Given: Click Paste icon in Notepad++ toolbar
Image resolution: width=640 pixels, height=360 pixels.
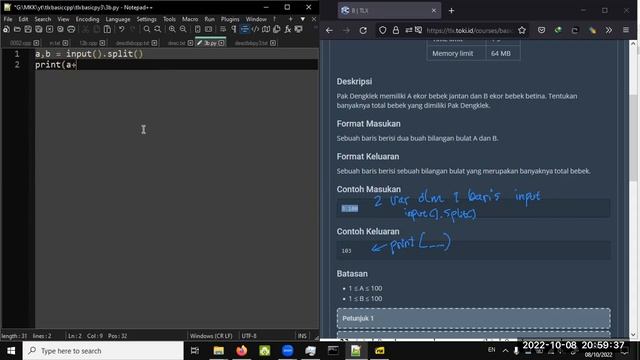Looking at the screenshot, I should click(x=107, y=29).
